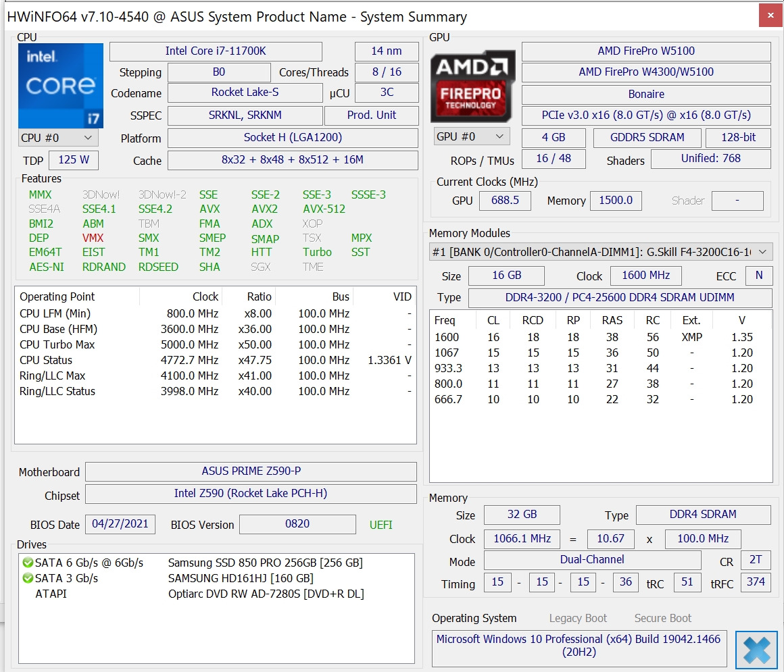This screenshot has height=672, width=784.
Task: Select the SAMSUNG HD161HJ drive entry
Action: [216, 578]
